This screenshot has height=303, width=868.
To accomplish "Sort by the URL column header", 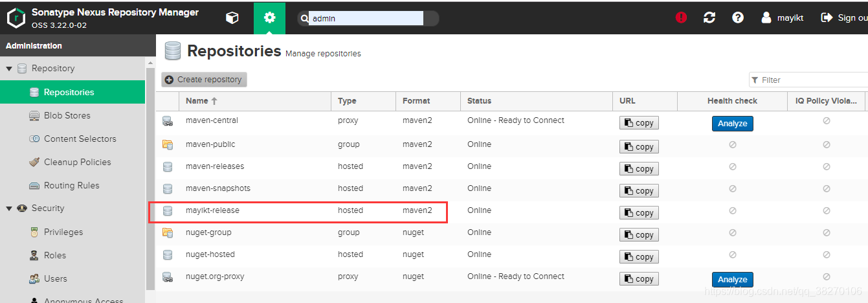I will click(645, 101).
